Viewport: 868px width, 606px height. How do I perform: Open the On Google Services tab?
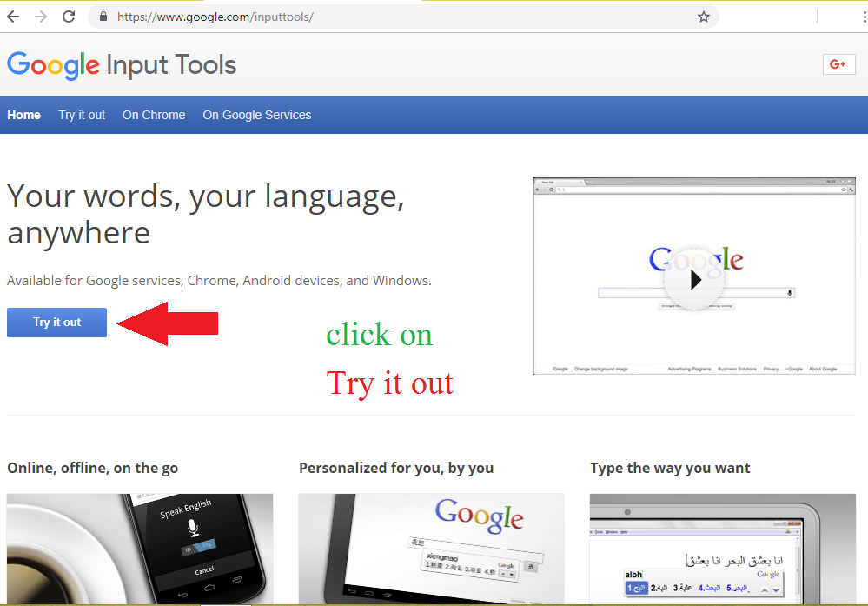257,115
